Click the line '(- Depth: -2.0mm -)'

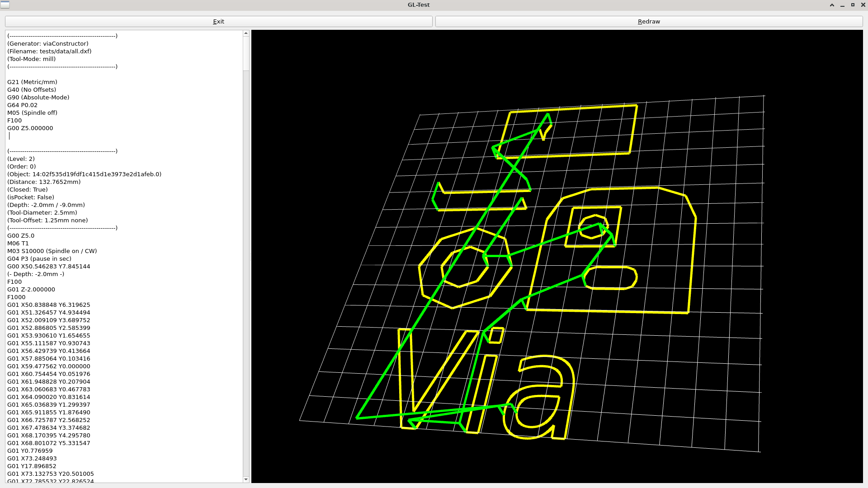click(x=36, y=274)
